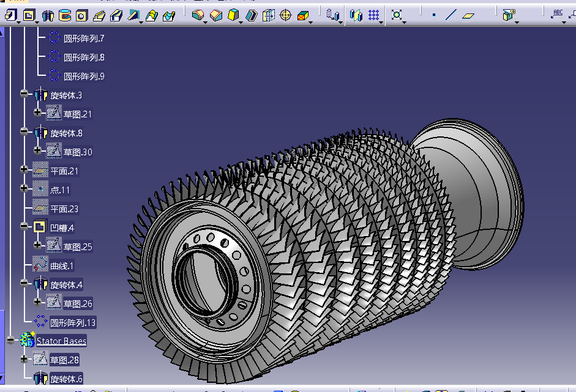The height and width of the screenshot is (392, 576).
Task: Select the Chamfer tool
Action: click(x=216, y=15)
